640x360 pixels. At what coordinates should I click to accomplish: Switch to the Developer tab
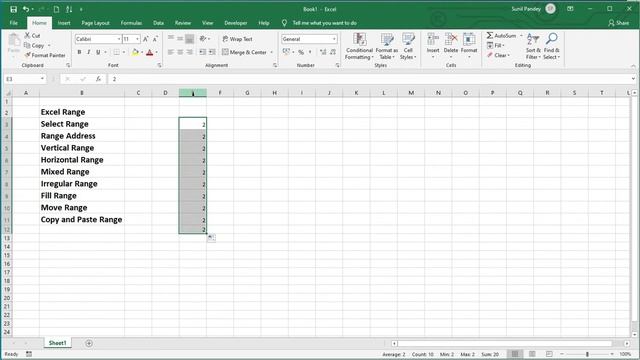point(236,23)
